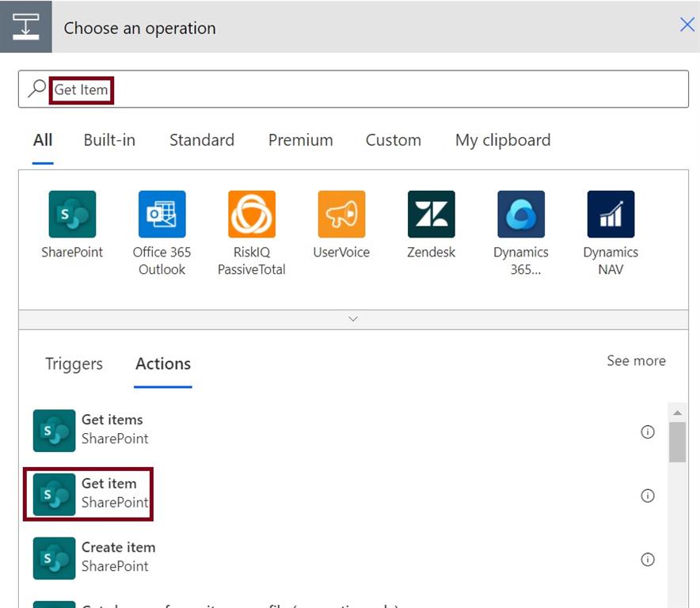Choose the Dynamics 365 connector
Screen dimensions: 700x608
[521, 215]
